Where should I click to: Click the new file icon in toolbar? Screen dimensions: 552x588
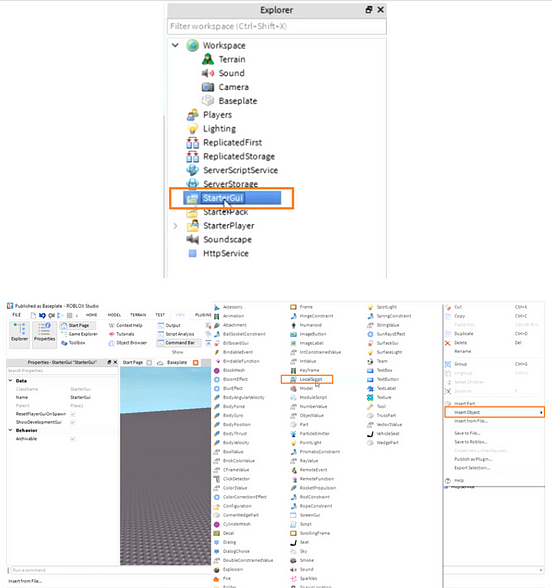[33, 315]
